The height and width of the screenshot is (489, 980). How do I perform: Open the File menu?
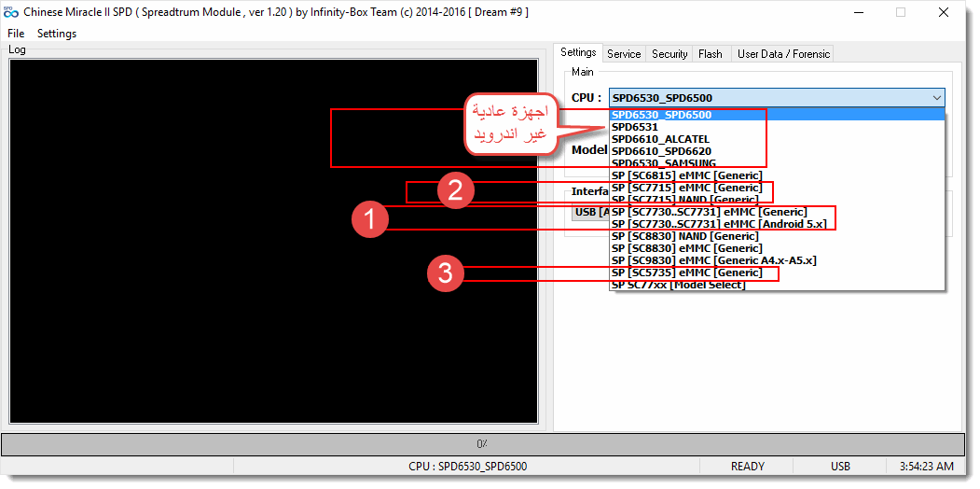[16, 34]
